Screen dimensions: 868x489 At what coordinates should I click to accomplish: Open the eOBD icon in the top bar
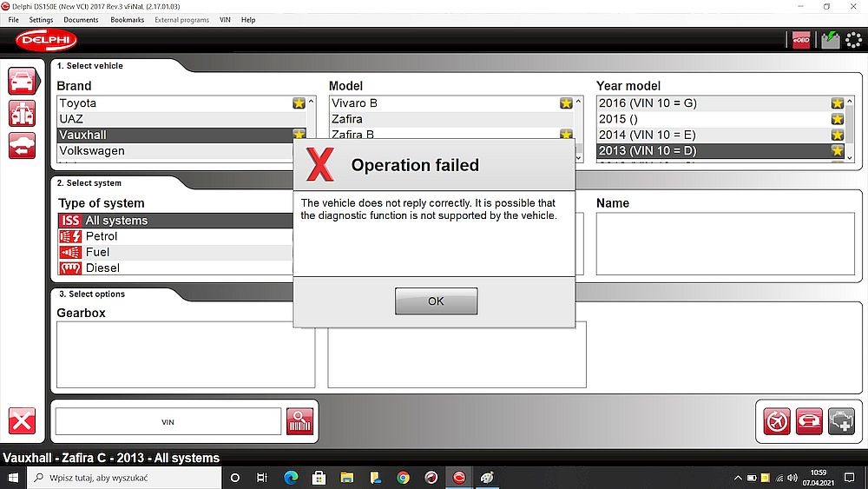(x=800, y=40)
